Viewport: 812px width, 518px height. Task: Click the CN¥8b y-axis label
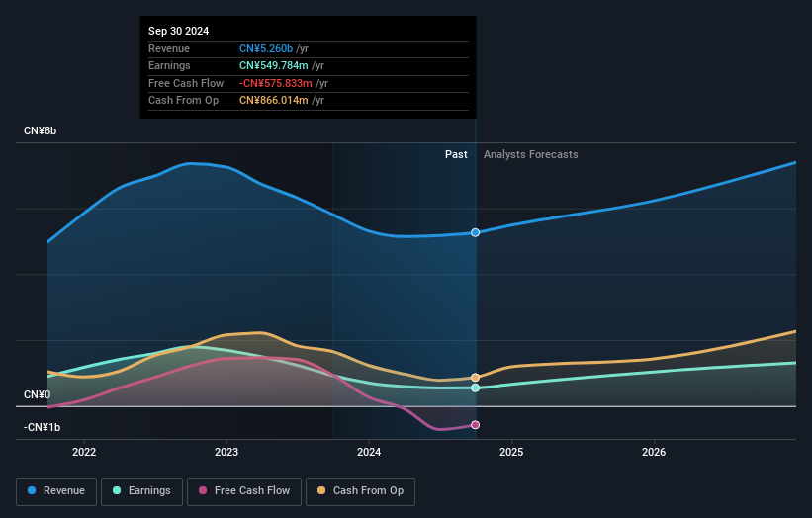coord(40,130)
